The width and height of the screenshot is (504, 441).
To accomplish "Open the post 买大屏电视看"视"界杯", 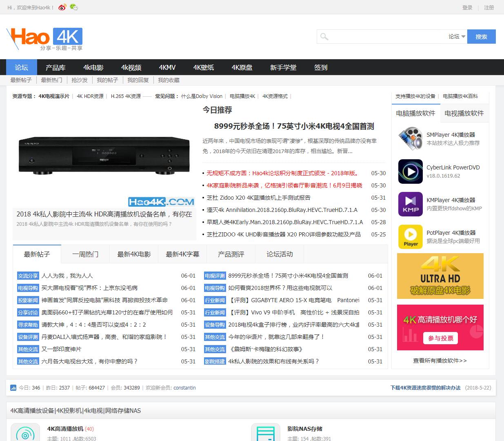I will (x=89, y=288).
